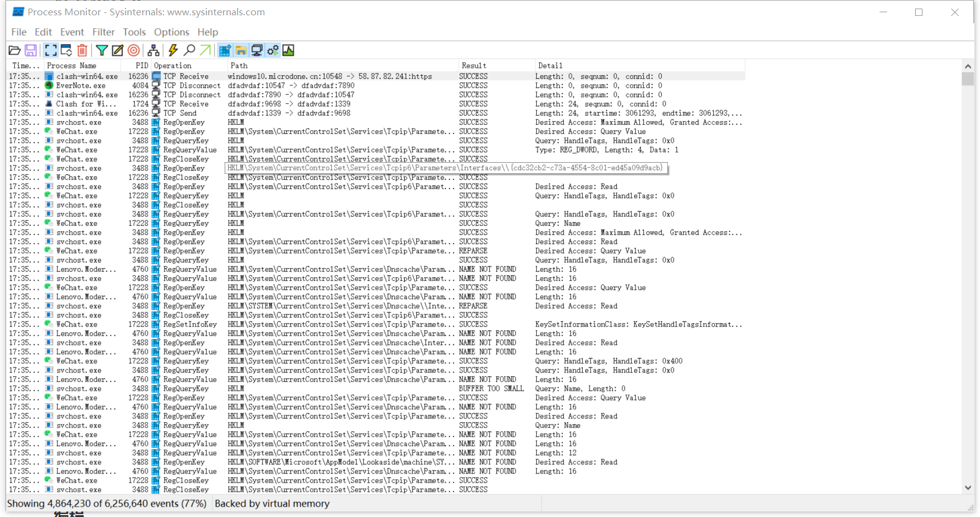The image size is (980, 517).
Task: Click the 'Showing 4,864,230 of 6,256,640 events' status
Action: coord(107,504)
